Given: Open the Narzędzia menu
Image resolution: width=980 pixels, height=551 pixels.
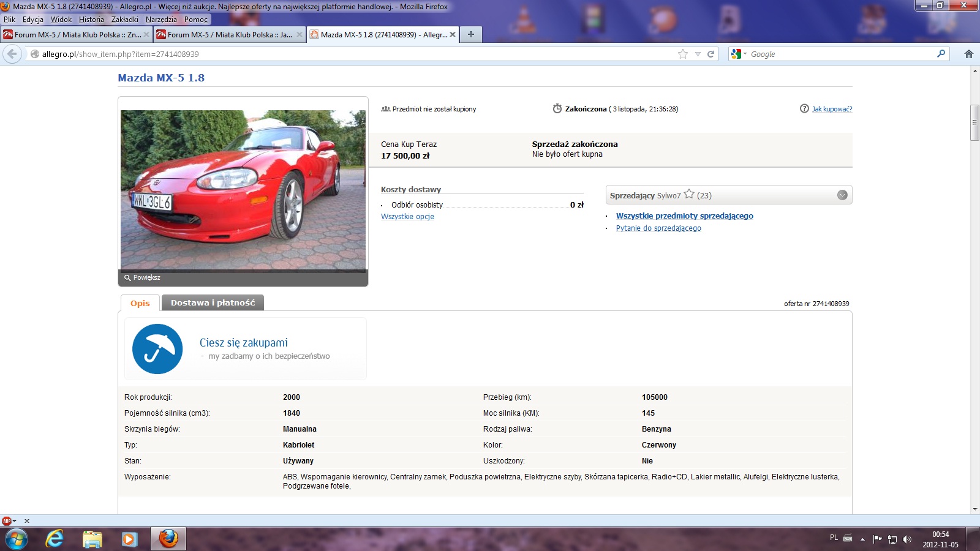Looking at the screenshot, I should [161, 20].
